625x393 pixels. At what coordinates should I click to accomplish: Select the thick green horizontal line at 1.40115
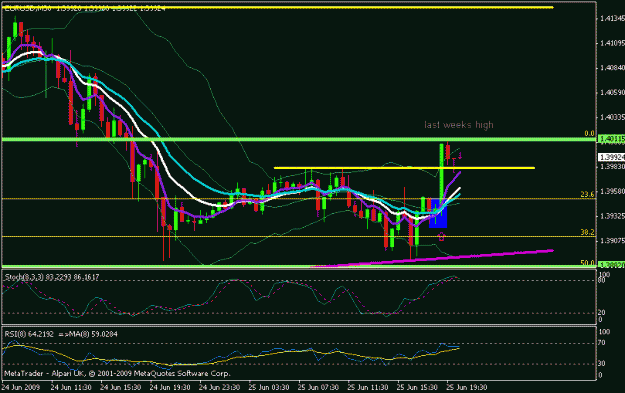tap(299, 139)
